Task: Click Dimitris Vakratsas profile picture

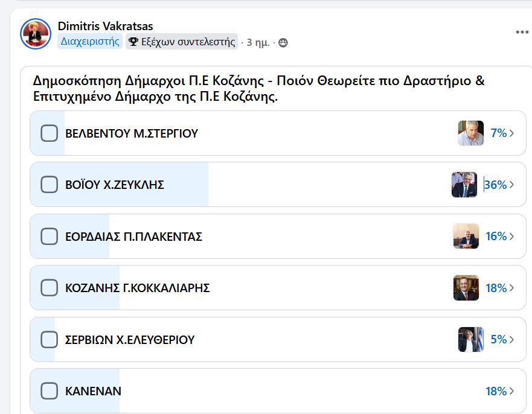Action: pos(36,34)
